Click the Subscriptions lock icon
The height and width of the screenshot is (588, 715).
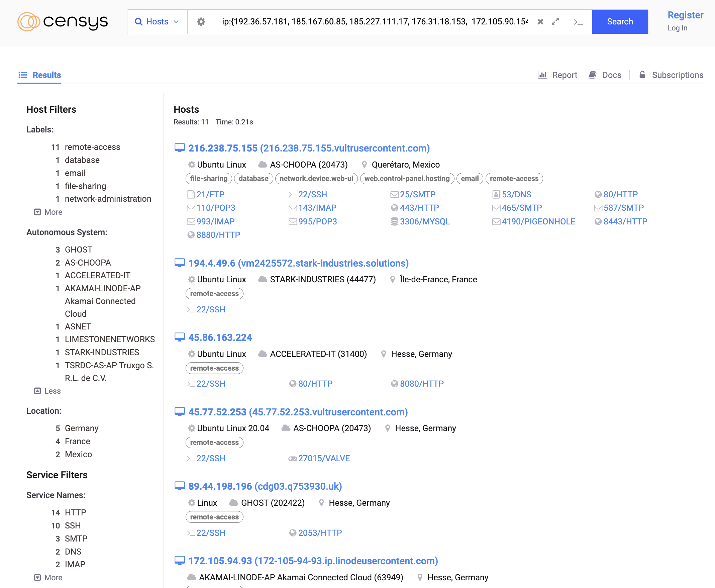pos(642,75)
